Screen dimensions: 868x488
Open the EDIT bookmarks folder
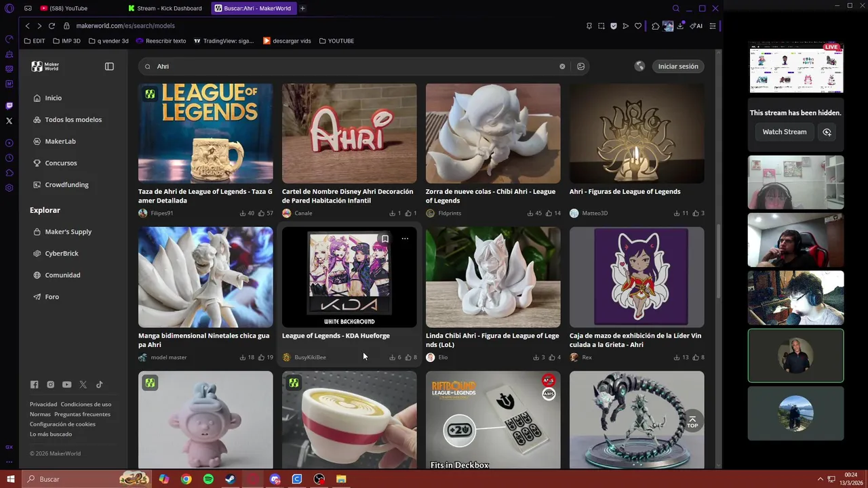tap(35, 41)
